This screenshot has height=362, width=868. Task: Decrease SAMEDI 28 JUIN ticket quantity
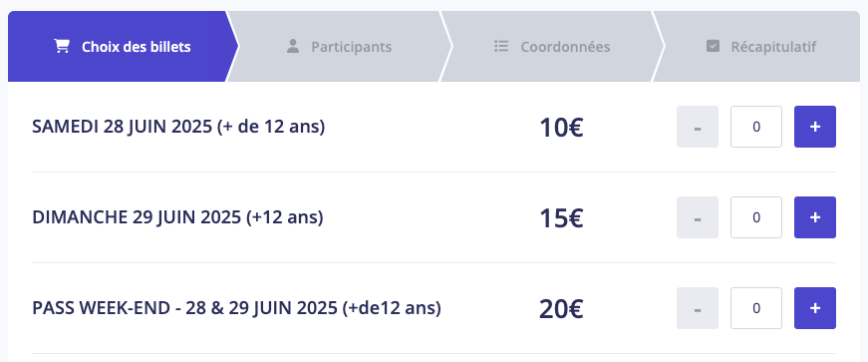[698, 127]
